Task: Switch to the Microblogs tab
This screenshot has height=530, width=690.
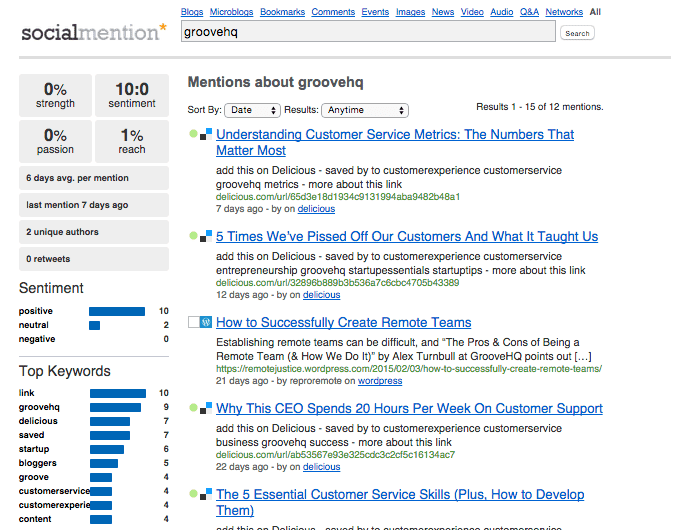Action: click(x=233, y=12)
